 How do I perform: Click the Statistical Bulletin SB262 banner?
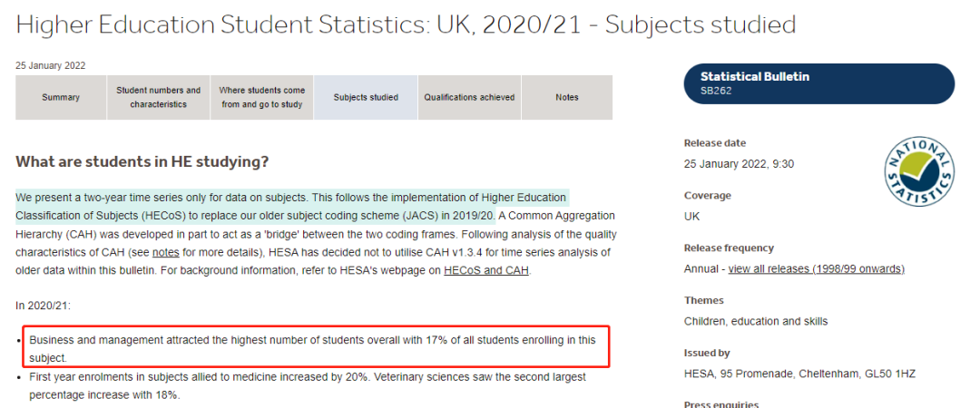click(819, 83)
